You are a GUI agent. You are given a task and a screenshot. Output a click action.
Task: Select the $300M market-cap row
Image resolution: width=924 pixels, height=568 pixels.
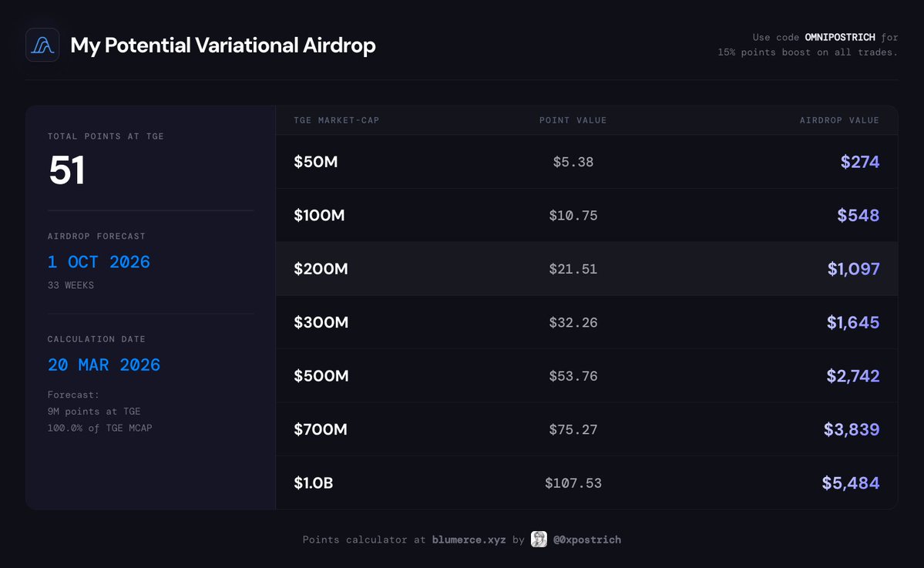tap(587, 322)
